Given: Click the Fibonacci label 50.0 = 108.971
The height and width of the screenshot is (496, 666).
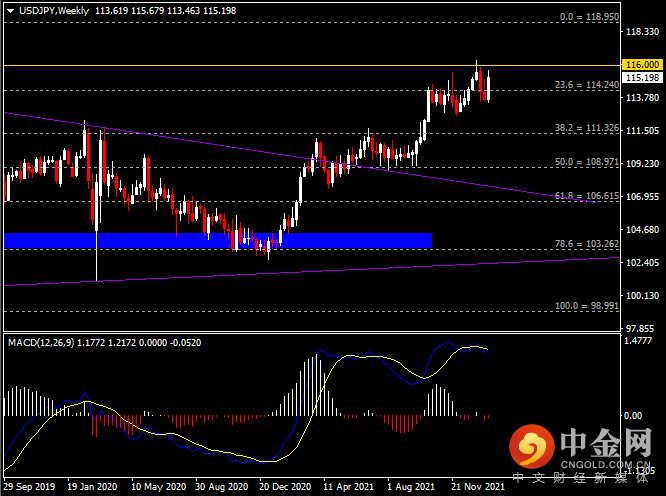Looking at the screenshot, I should tap(587, 162).
